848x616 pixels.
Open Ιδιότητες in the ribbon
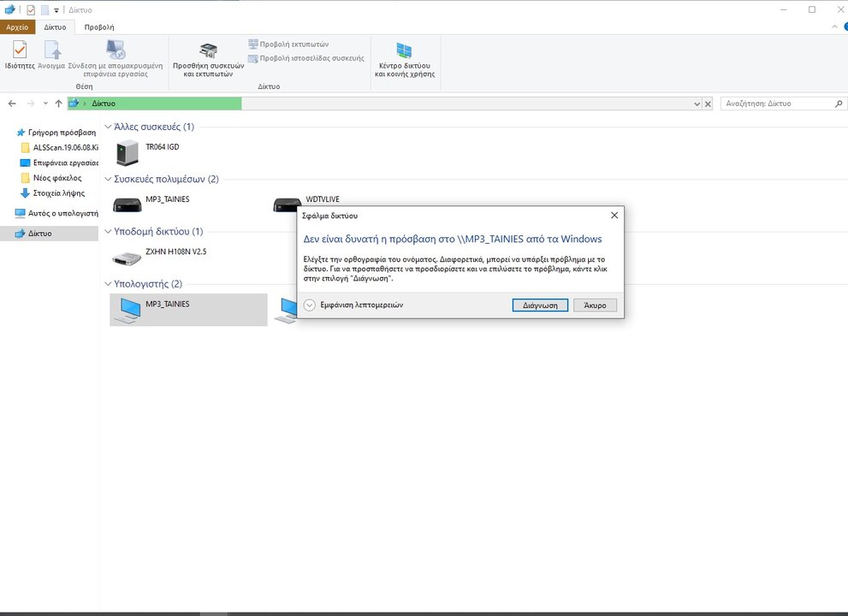[20, 55]
